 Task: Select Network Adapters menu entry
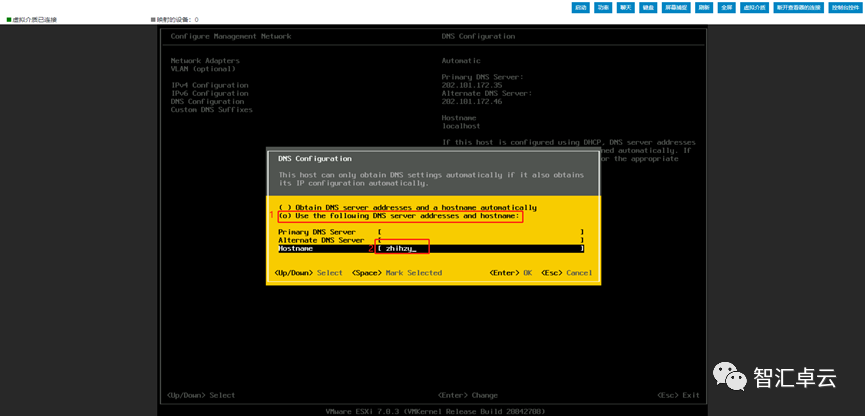[x=205, y=61]
